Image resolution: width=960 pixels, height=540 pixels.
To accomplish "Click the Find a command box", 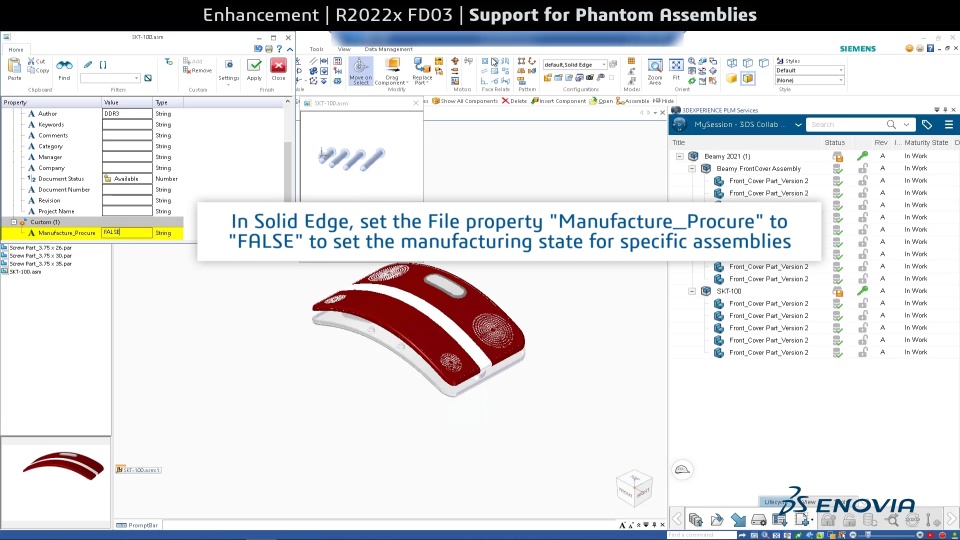I will 702,535.
